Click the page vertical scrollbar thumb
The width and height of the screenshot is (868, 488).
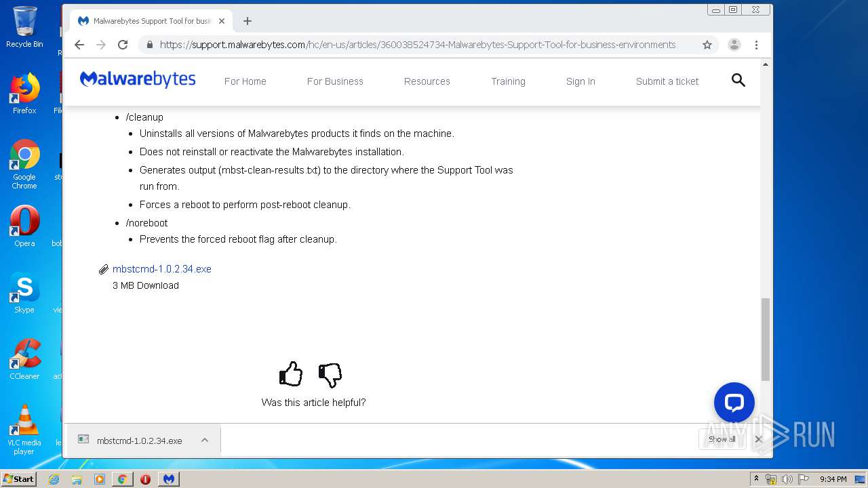pyautogui.click(x=766, y=339)
